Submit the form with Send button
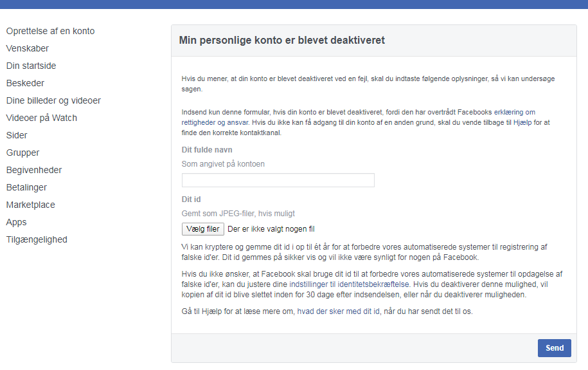The width and height of the screenshot is (588, 370). tap(554, 348)
